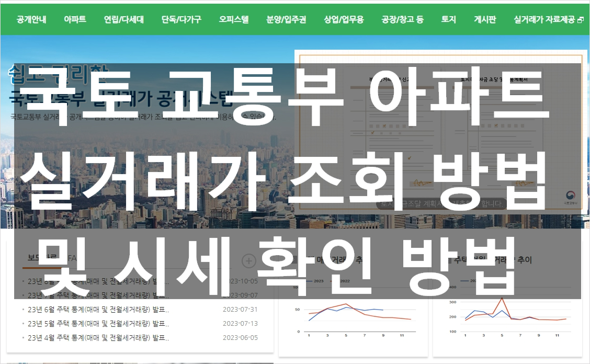Open the 토지 menu
The height and width of the screenshot is (364, 590).
point(449,19)
